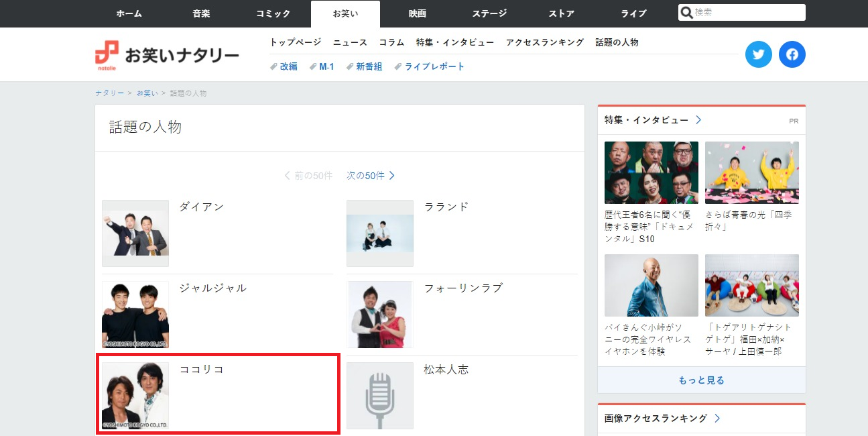
Task: Click the ジャルジャル photo thumbnail
Action: [135, 315]
